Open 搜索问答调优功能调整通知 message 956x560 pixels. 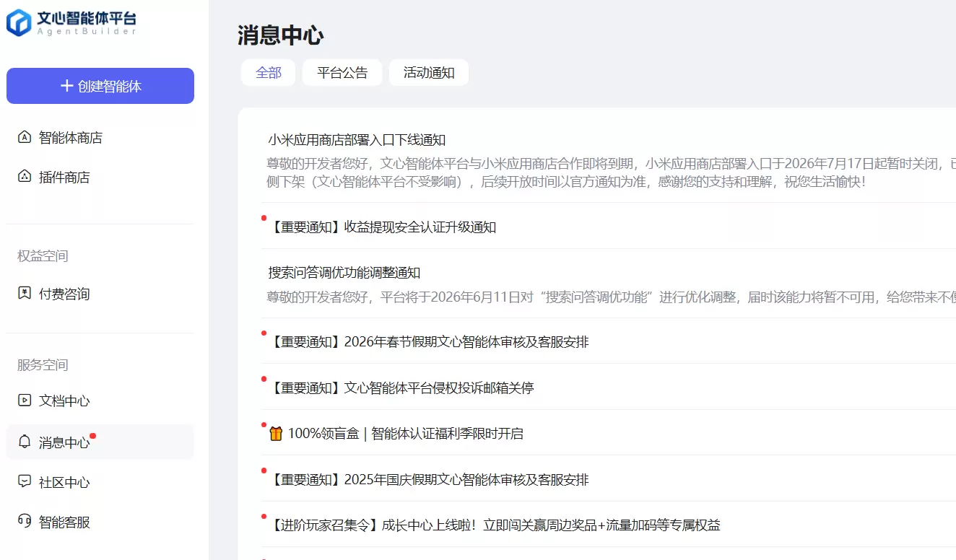click(344, 273)
